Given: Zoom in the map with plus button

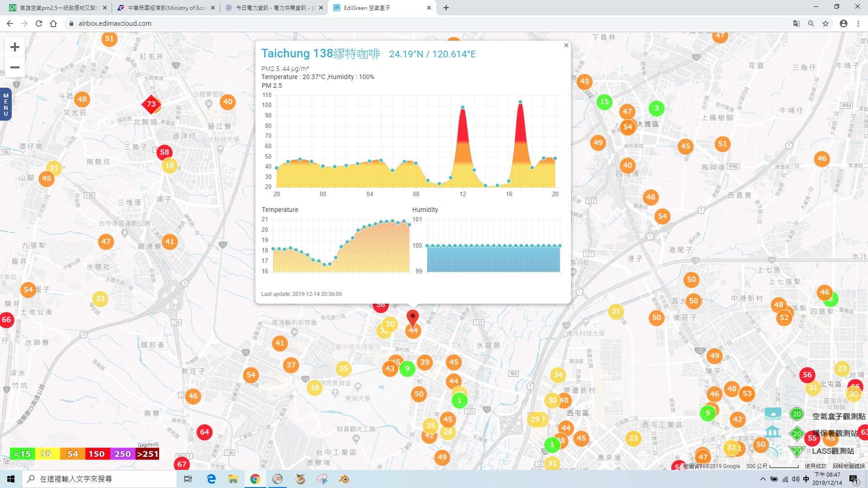Looking at the screenshot, I should [15, 47].
